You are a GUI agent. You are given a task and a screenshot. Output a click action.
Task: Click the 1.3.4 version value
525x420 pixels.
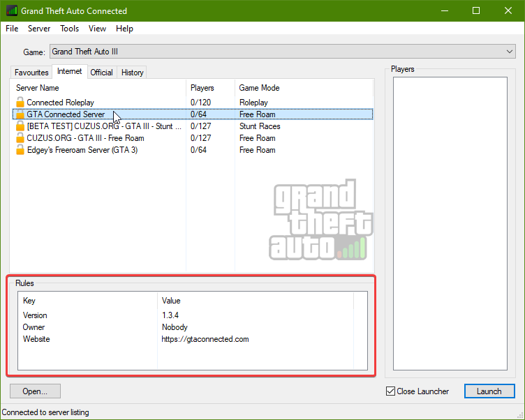tap(170, 315)
